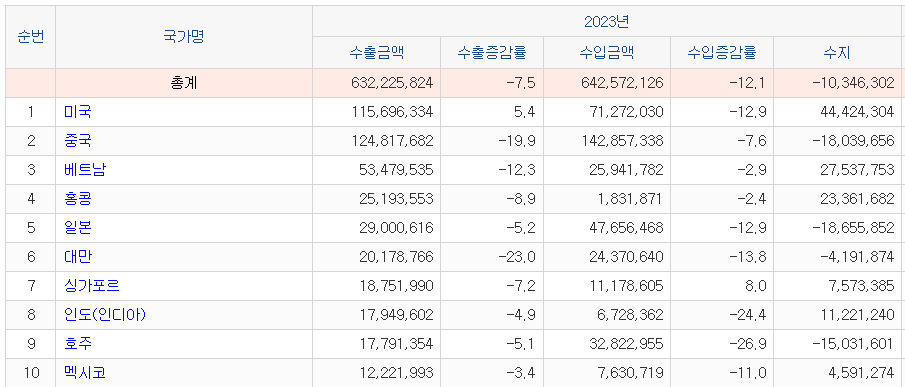Select the total export value 632,225,824
905x387 pixels.
point(392,83)
